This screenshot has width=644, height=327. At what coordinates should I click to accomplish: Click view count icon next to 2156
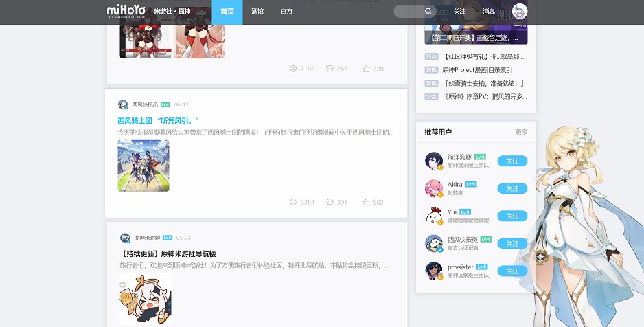293,69
